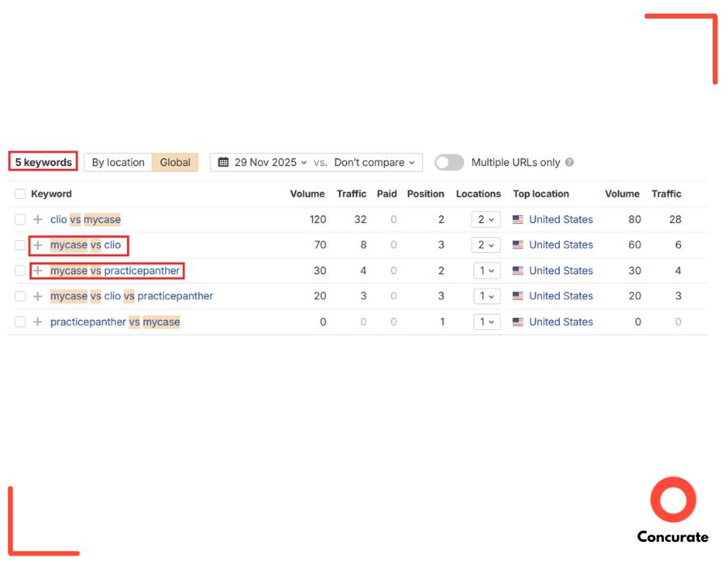Click the plus icon beside 'clio vs mycase'
This screenshot has width=728, height=566.
point(37,219)
